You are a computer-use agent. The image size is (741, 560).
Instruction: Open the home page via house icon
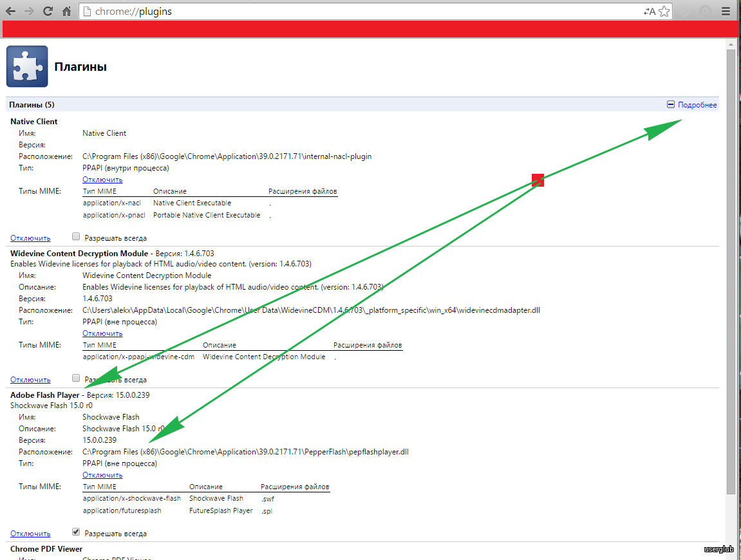pos(67,12)
